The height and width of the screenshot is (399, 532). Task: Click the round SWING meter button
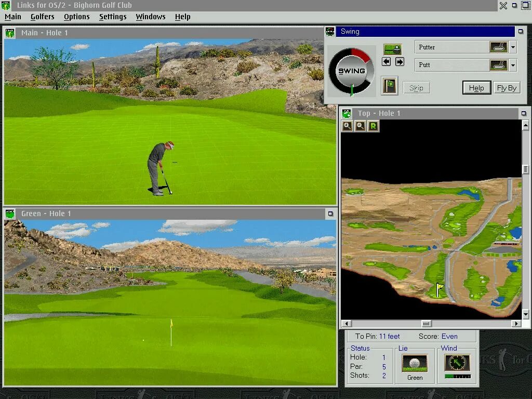point(352,71)
